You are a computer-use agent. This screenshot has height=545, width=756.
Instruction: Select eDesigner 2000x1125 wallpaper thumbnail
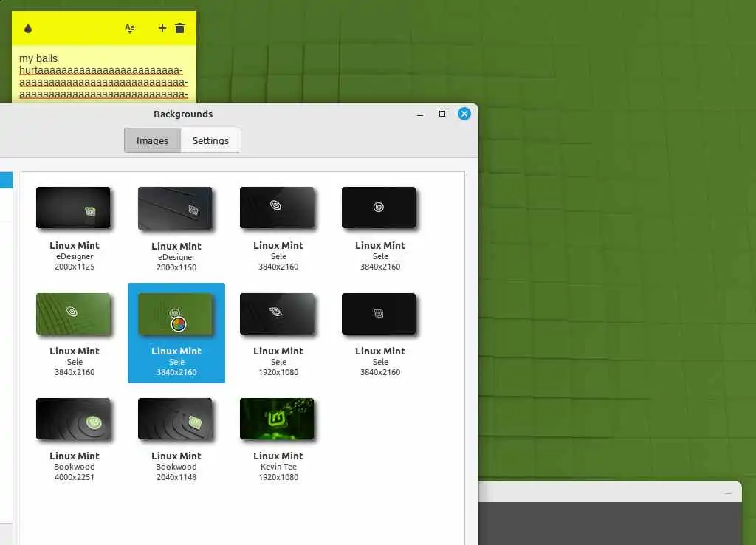(73, 208)
